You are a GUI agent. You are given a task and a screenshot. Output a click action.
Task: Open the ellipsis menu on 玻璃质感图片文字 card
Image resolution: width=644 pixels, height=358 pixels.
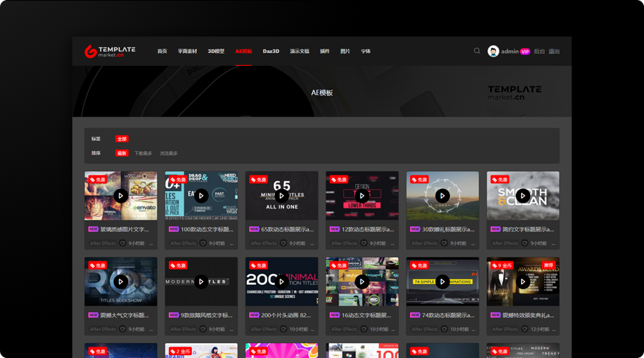tap(151, 243)
